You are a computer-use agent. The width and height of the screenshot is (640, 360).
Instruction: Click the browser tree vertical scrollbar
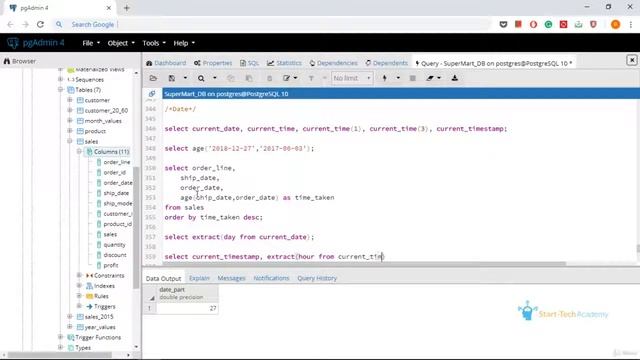click(136, 228)
